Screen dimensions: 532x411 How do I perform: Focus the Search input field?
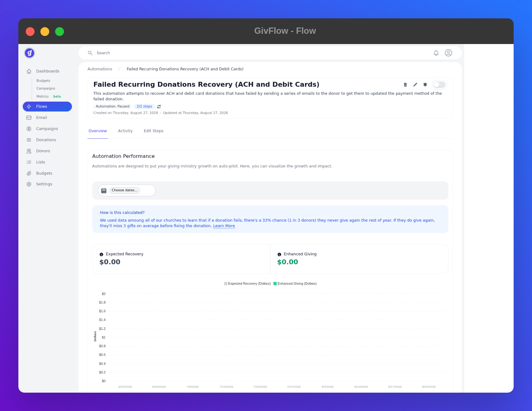coord(257,53)
